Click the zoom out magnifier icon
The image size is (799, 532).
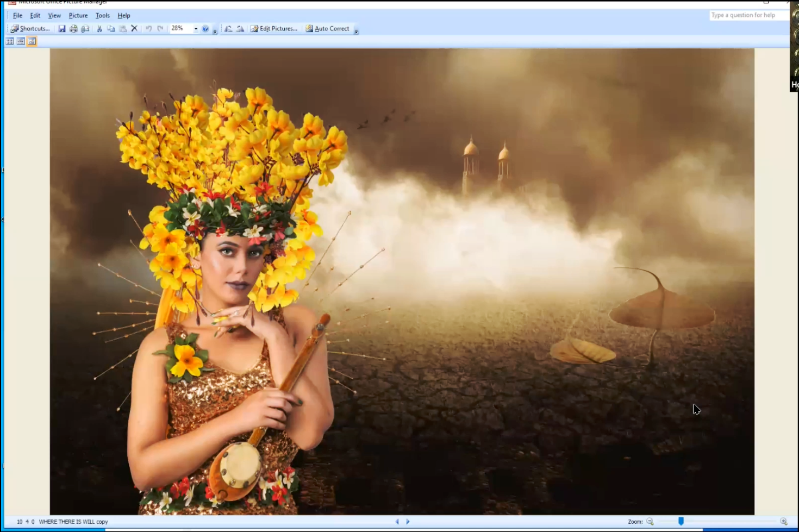click(x=650, y=522)
